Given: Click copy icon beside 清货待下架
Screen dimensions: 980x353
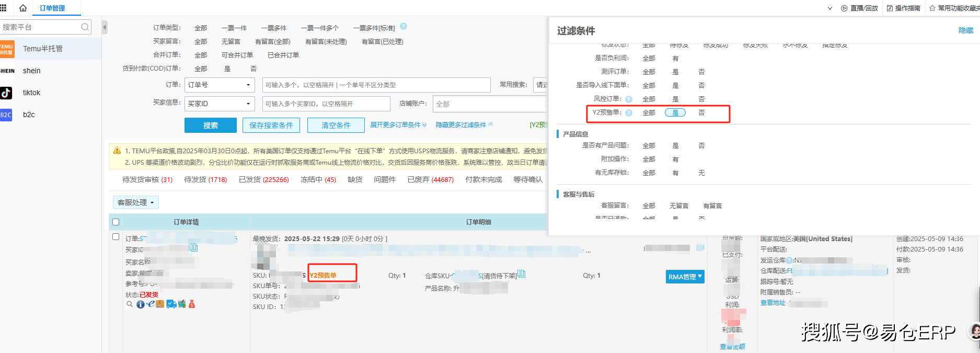Looking at the screenshot, I should [521, 274].
